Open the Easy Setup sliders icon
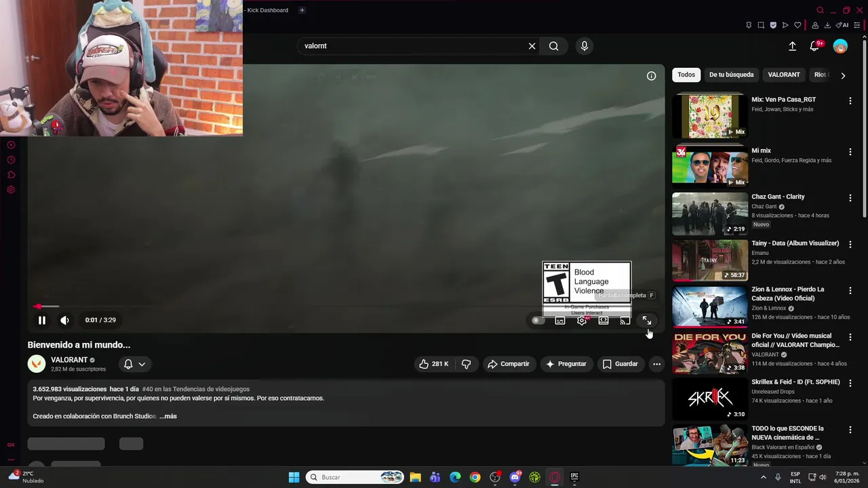The image size is (868, 488). pyautogui.click(x=857, y=25)
